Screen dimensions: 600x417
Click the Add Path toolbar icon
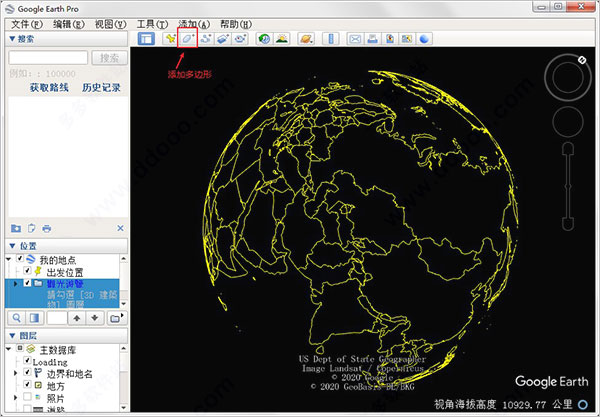pyautogui.click(x=206, y=39)
